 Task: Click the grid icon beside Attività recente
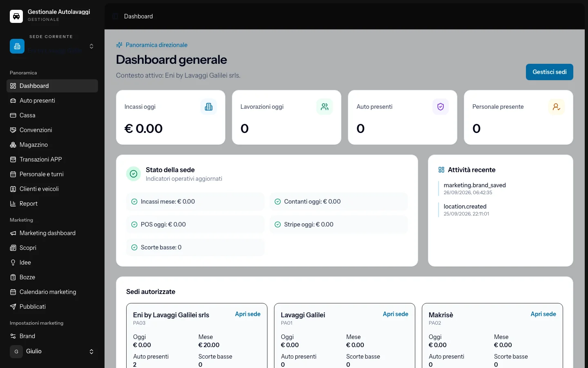click(x=441, y=170)
